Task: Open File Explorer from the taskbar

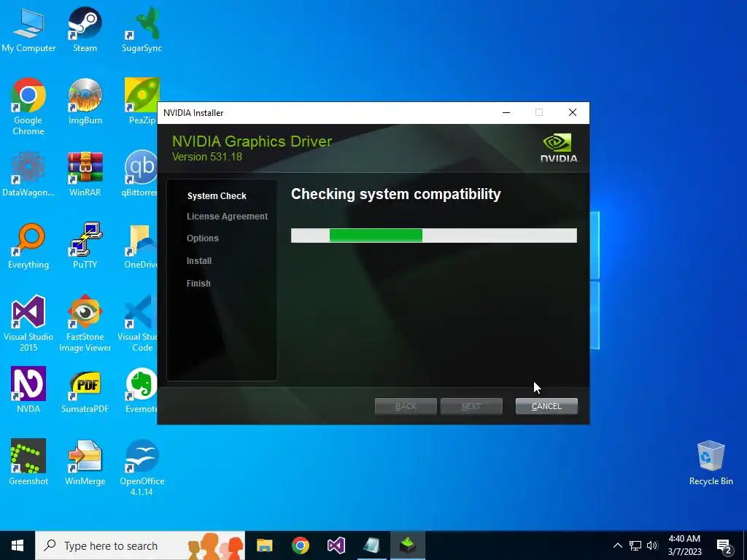Action: tap(264, 545)
